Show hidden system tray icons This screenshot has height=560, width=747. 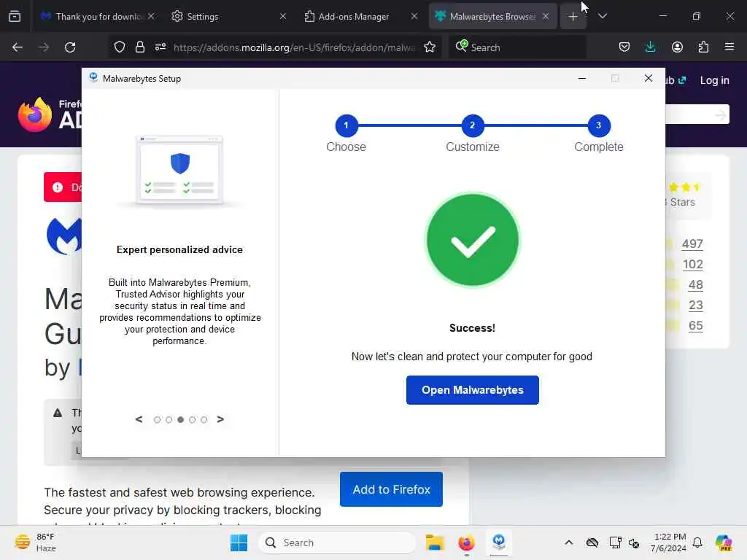pos(568,542)
